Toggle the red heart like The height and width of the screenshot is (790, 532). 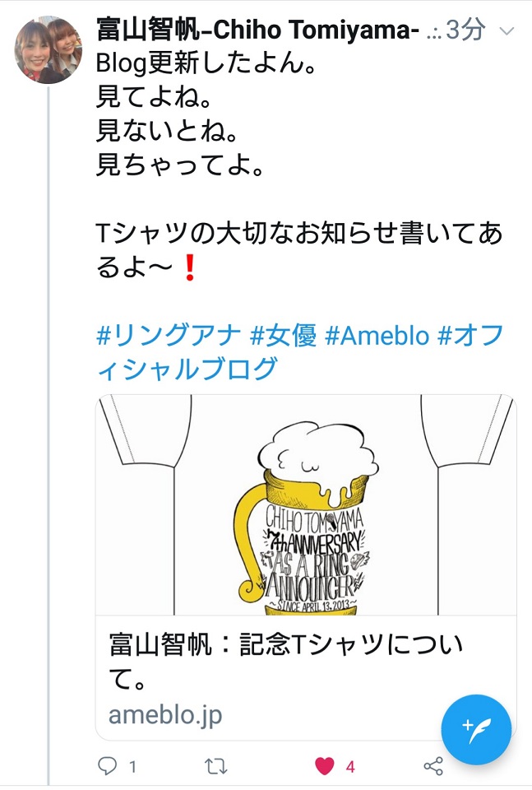click(x=325, y=766)
